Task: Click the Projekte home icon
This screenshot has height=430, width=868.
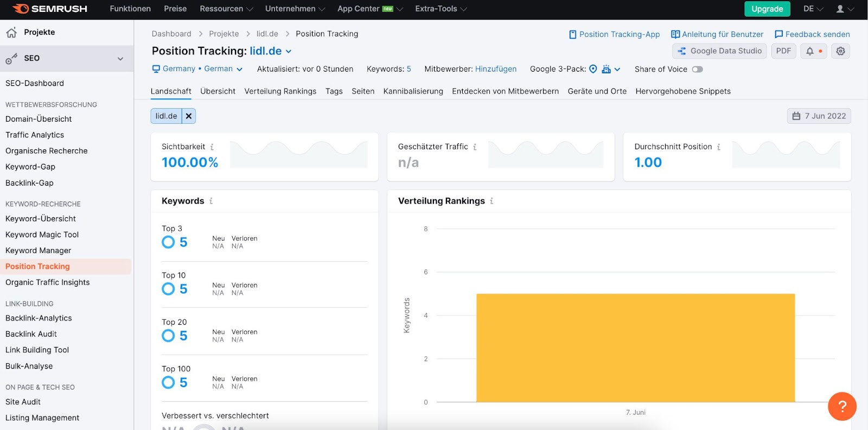Action: (x=11, y=33)
